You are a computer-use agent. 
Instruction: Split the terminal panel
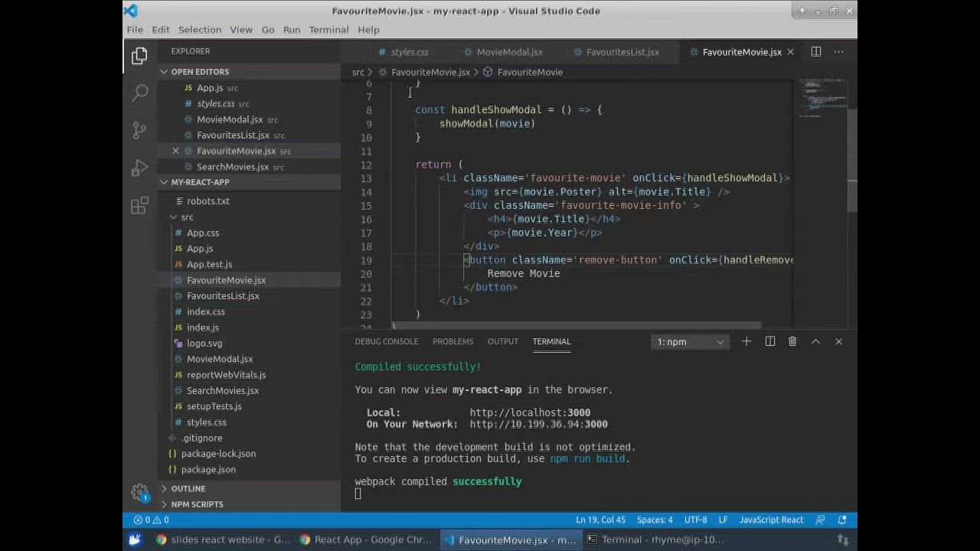pos(770,341)
